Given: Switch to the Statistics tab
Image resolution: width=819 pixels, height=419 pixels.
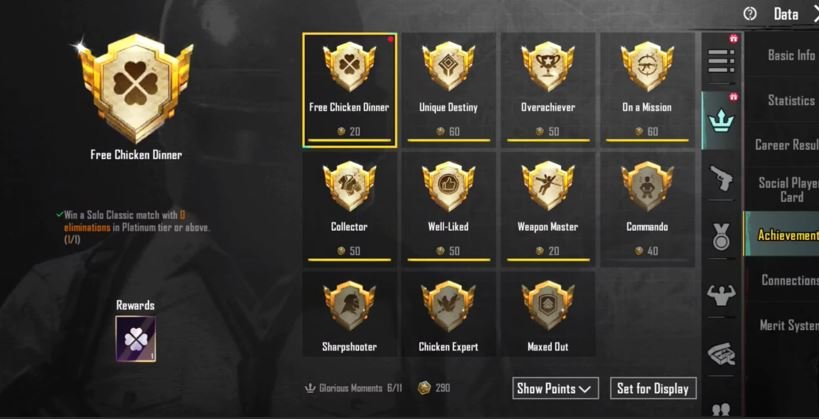Looking at the screenshot, I should (x=781, y=100).
